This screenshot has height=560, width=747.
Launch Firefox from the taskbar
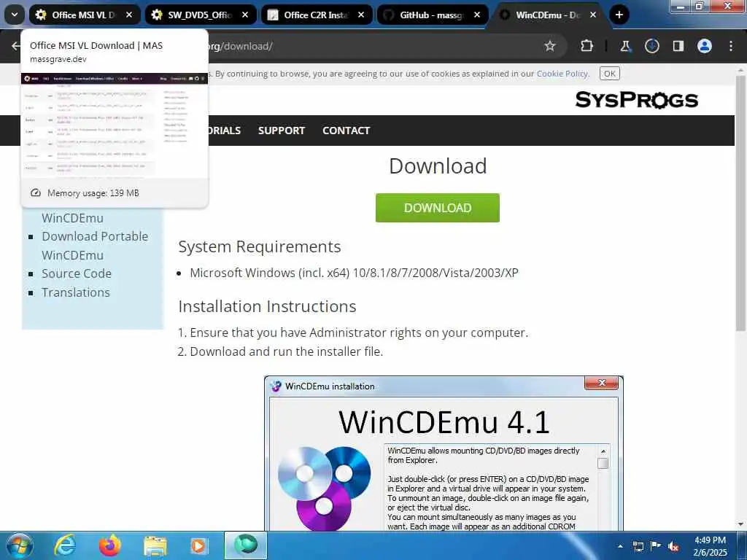click(x=109, y=545)
